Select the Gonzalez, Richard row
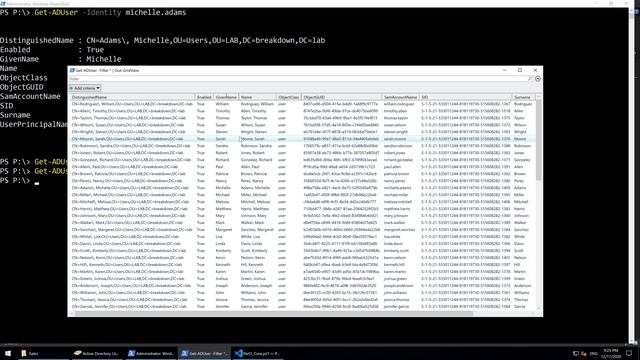The height and width of the screenshot is (360, 640). tap(302, 160)
